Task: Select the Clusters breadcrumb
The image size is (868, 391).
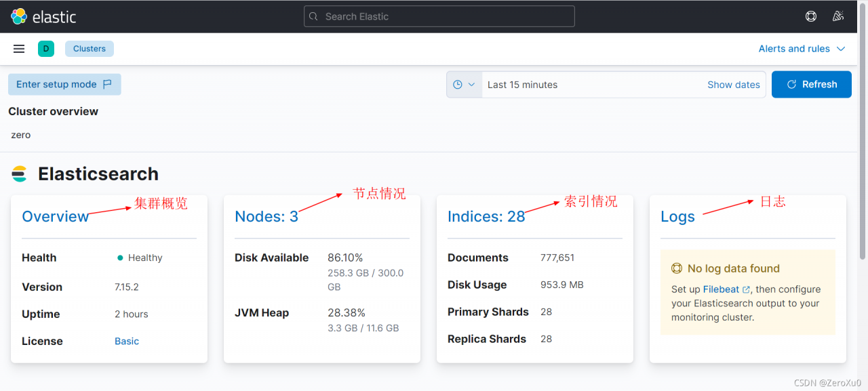Action: (90, 49)
